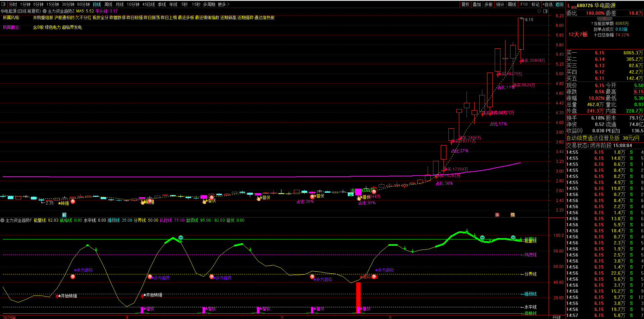Toggle the left sidebar panel icon
Screen dimensions: 644x319
(x=4, y=4)
